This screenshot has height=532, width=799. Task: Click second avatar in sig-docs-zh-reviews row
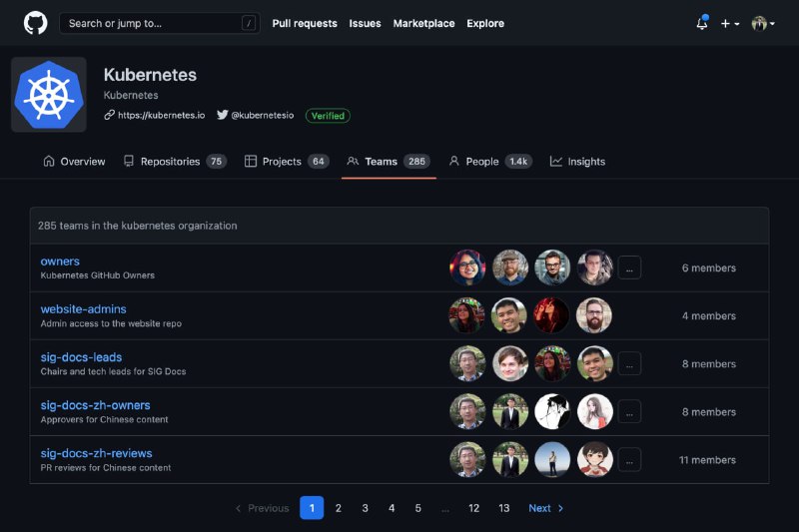510,459
